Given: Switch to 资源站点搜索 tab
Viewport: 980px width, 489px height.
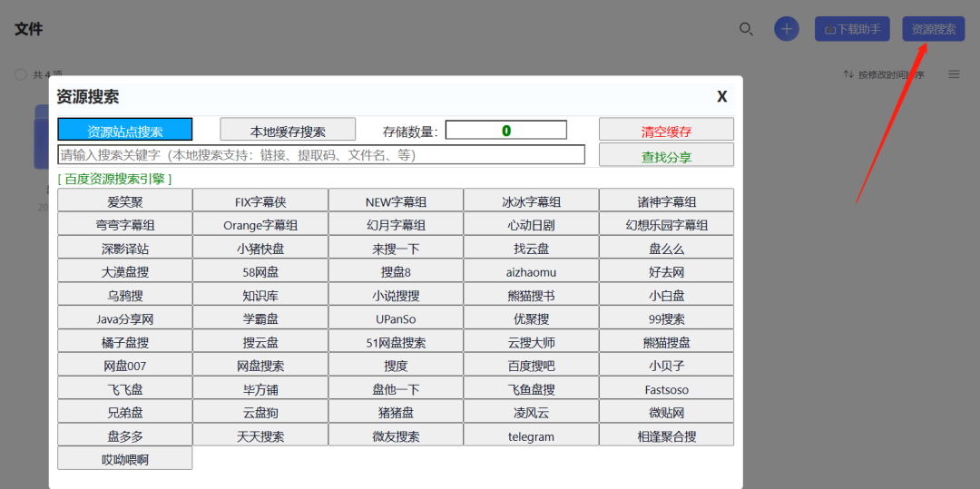Looking at the screenshot, I should [125, 129].
